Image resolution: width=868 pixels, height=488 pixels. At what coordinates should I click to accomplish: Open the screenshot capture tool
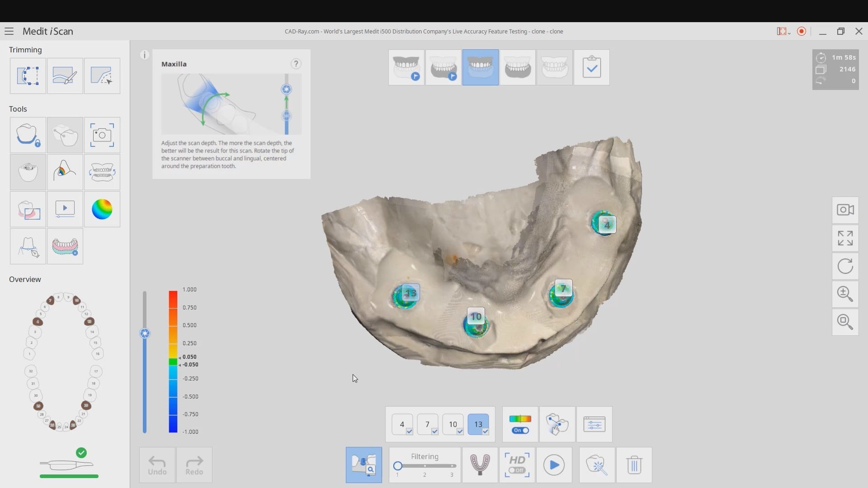pos(102,135)
